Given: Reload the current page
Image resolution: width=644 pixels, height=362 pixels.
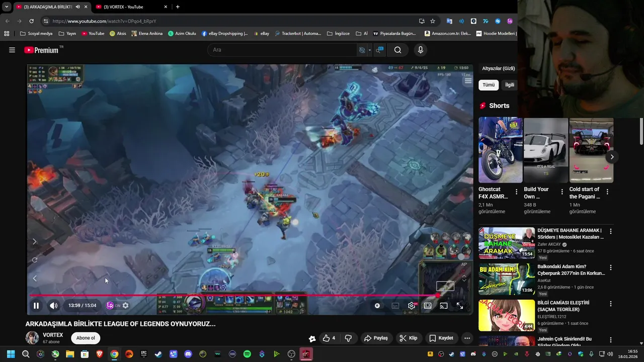Looking at the screenshot, I should click(x=31, y=21).
